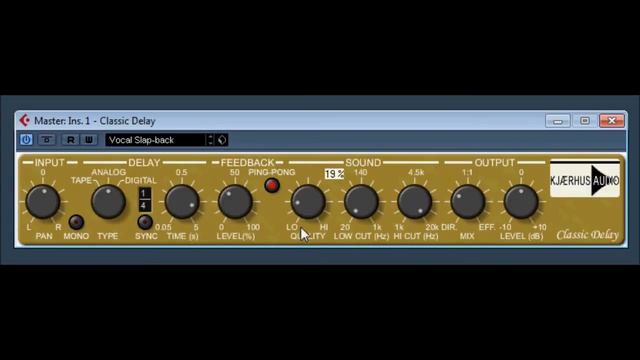Select the TAPE delay type label
640x360 pixels.
click(x=81, y=180)
